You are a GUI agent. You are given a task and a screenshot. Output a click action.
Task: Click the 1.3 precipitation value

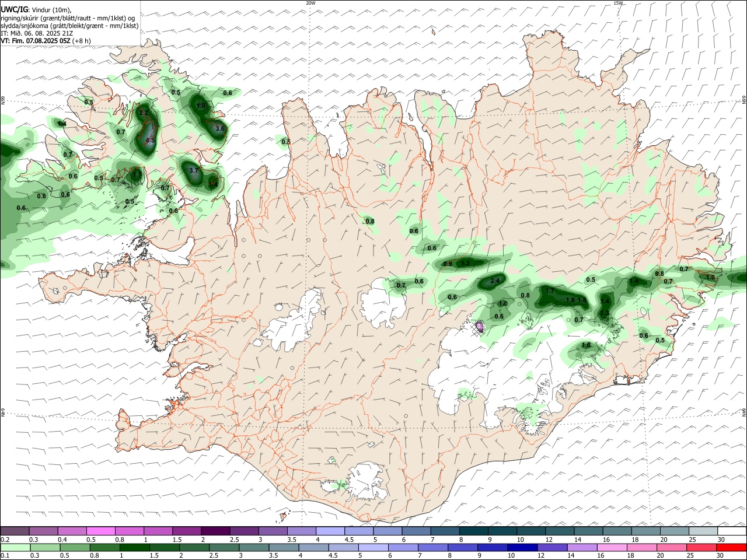(465, 264)
